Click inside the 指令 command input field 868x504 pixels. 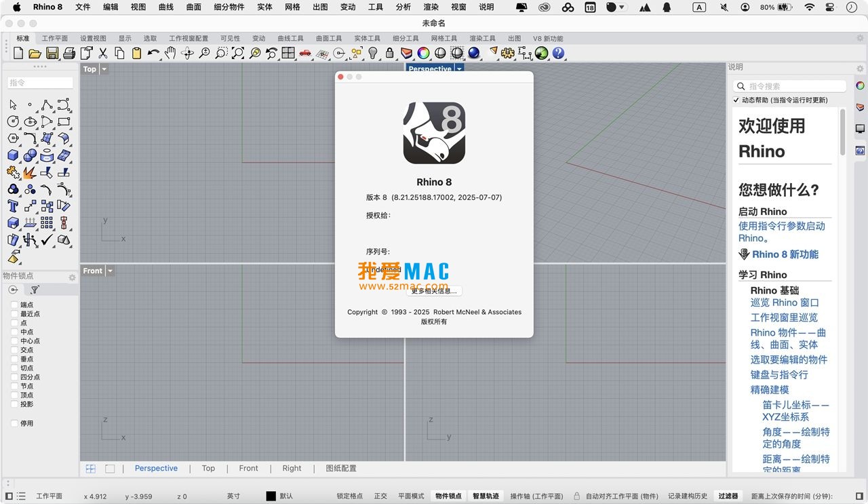pos(39,83)
